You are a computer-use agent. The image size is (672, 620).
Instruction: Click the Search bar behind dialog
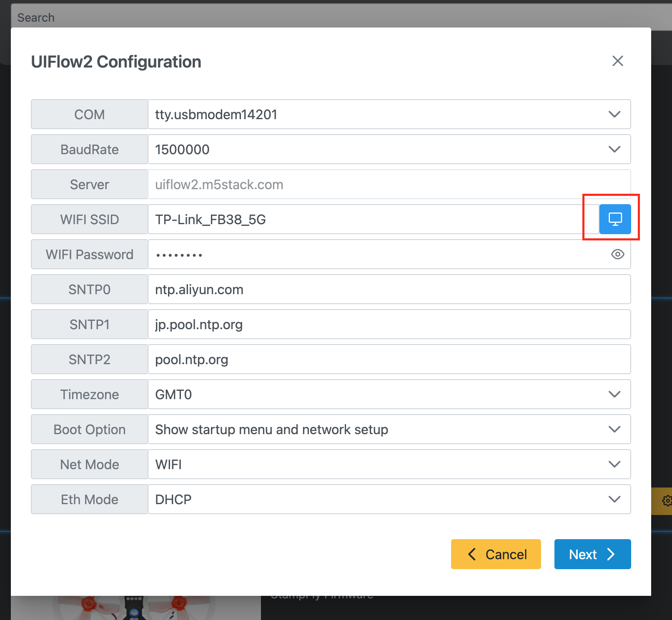[x=333, y=17]
